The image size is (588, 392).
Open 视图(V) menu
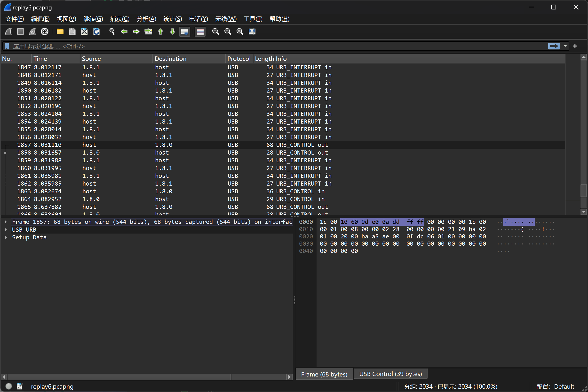[x=66, y=19]
